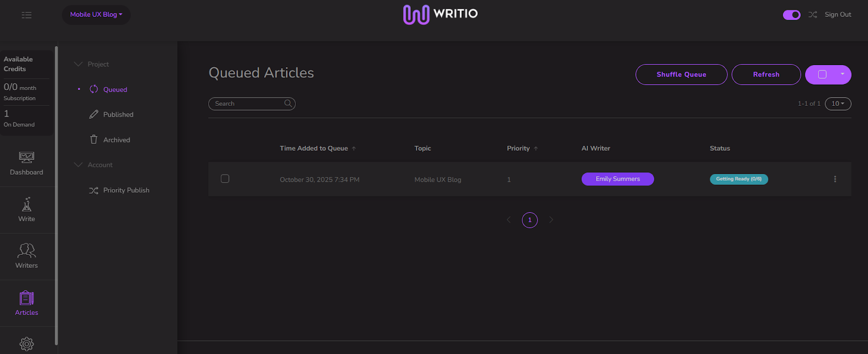Open the Published articles menu item
868x354 pixels.
118,114
